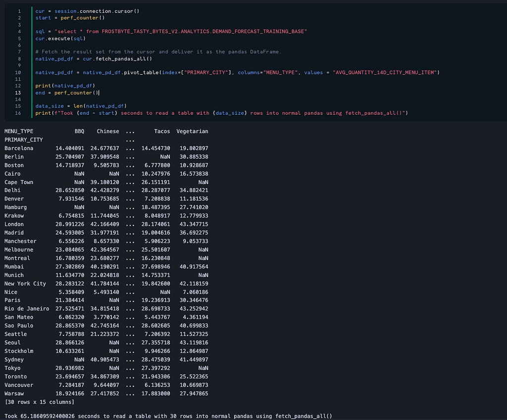Click the 'Tacos' column header
The image size is (507, 420).
click(162, 131)
